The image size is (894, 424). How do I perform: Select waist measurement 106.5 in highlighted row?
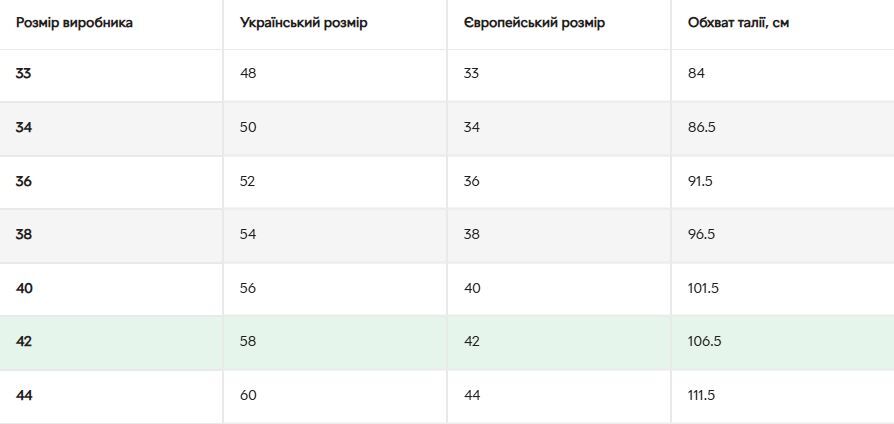(705, 341)
